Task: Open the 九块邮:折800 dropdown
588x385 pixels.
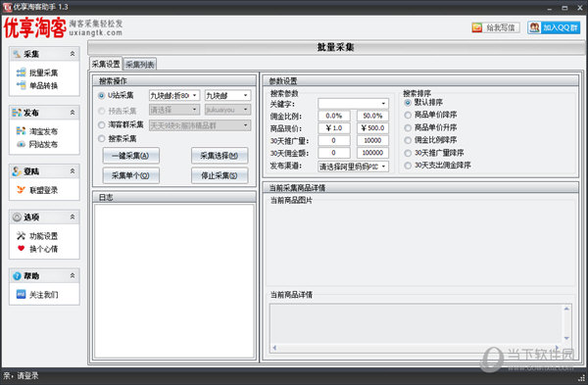Action: (x=174, y=96)
